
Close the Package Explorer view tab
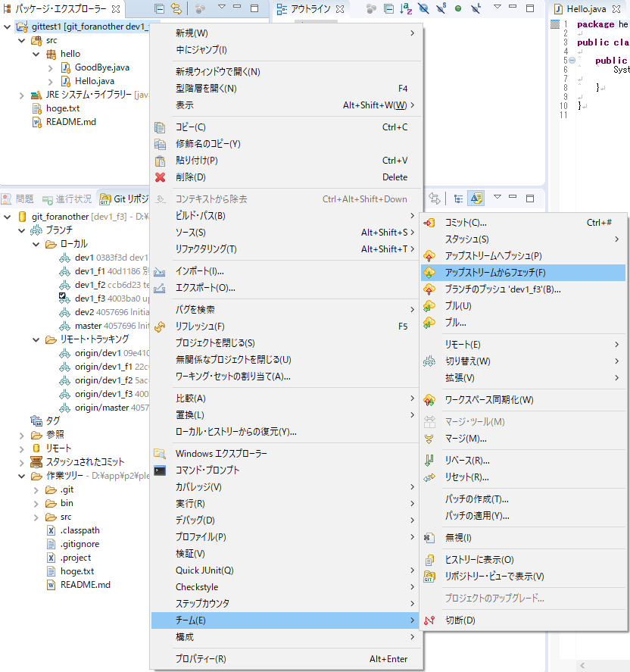coord(116,8)
